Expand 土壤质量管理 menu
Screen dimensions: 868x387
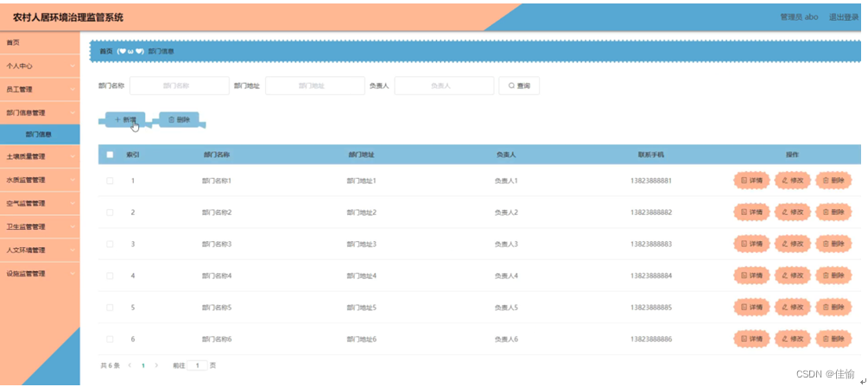pyautogui.click(x=40, y=156)
